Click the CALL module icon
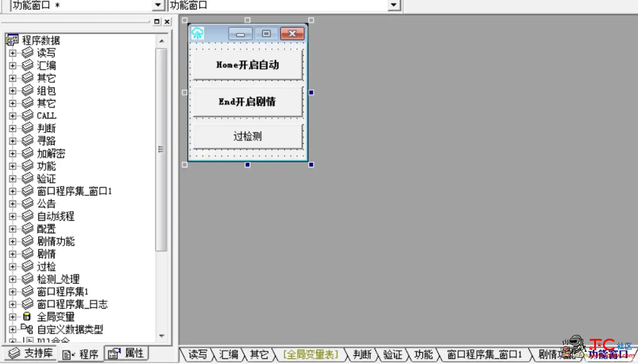This screenshot has height=364, width=638. tap(28, 115)
